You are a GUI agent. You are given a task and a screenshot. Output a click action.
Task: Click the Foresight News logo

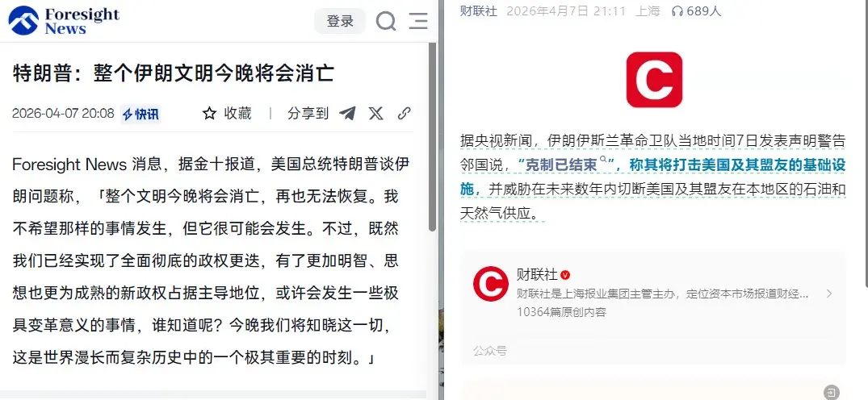point(64,21)
